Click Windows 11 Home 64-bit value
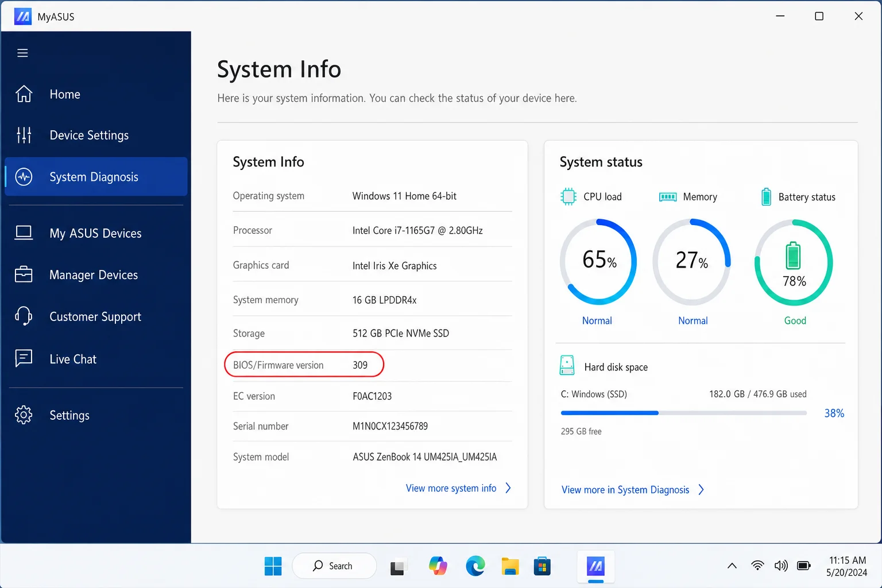This screenshot has height=588, width=882. (404, 196)
